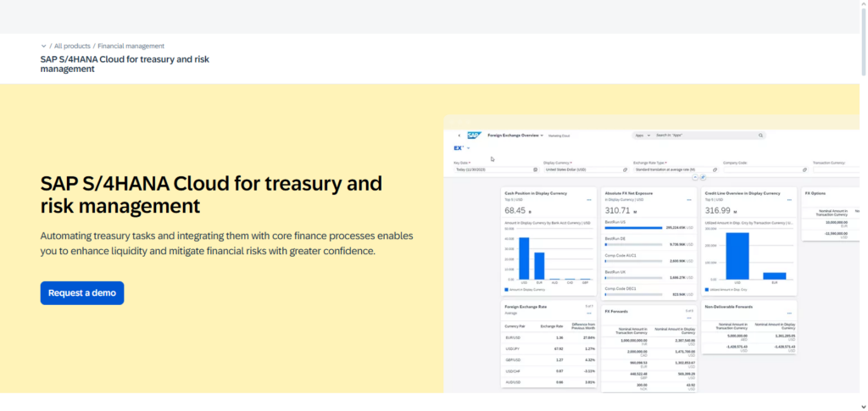The image size is (868, 411).
Task: Click the Non-Deliverable Forwards card title
Action: [x=728, y=307]
